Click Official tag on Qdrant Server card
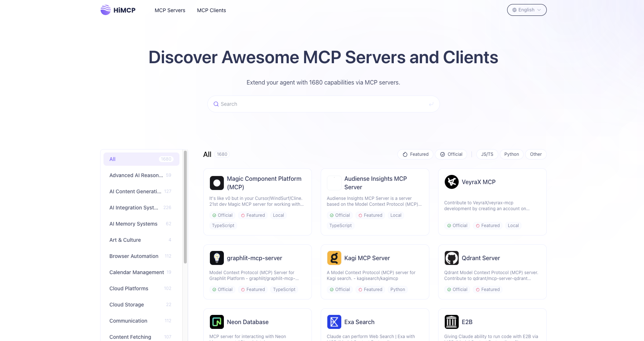This screenshot has width=644, height=341. (x=457, y=290)
